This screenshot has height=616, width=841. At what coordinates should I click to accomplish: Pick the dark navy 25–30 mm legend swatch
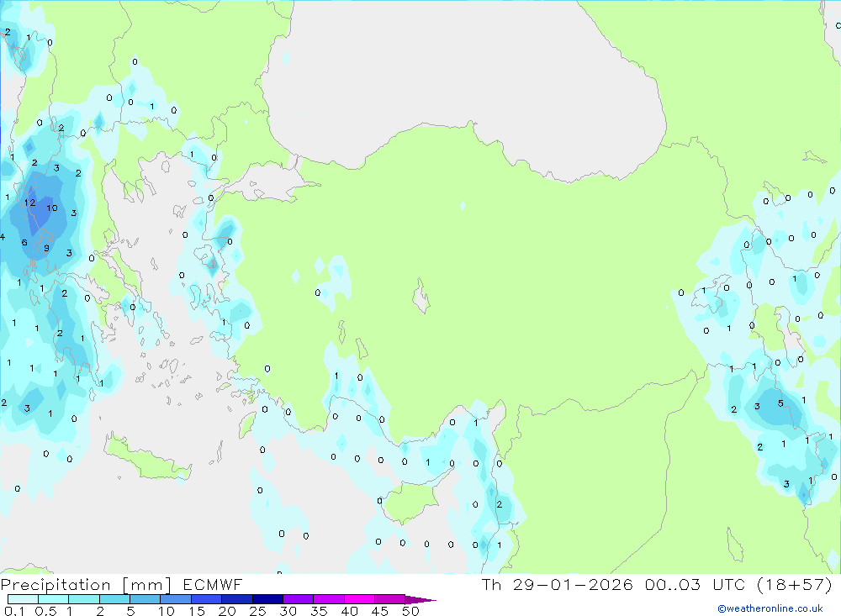click(x=267, y=599)
